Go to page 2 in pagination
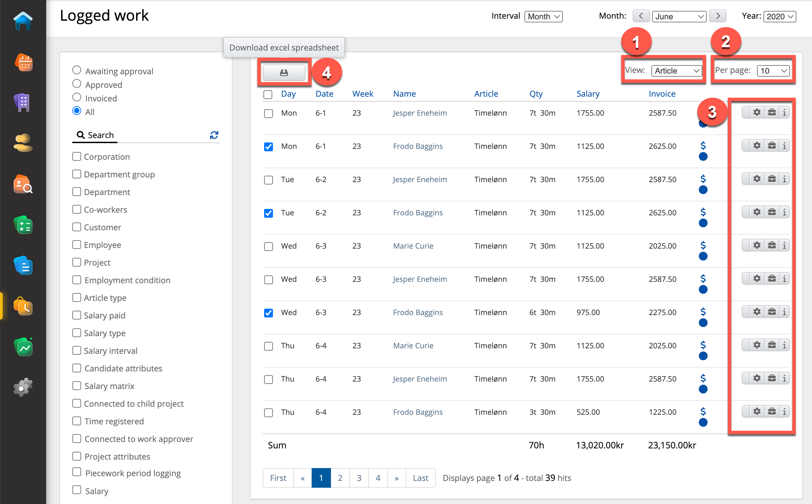 (x=340, y=478)
